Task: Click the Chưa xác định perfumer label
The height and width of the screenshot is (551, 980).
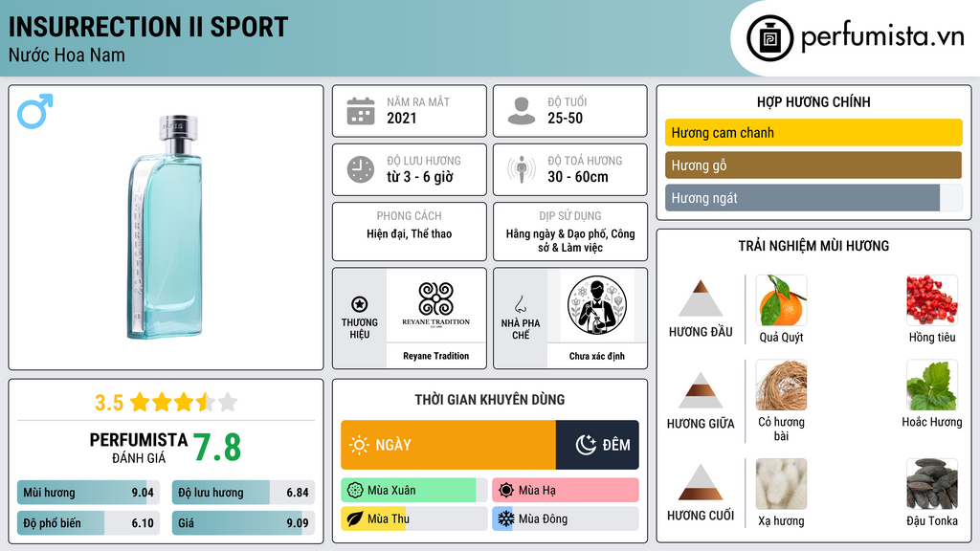Action: point(597,356)
